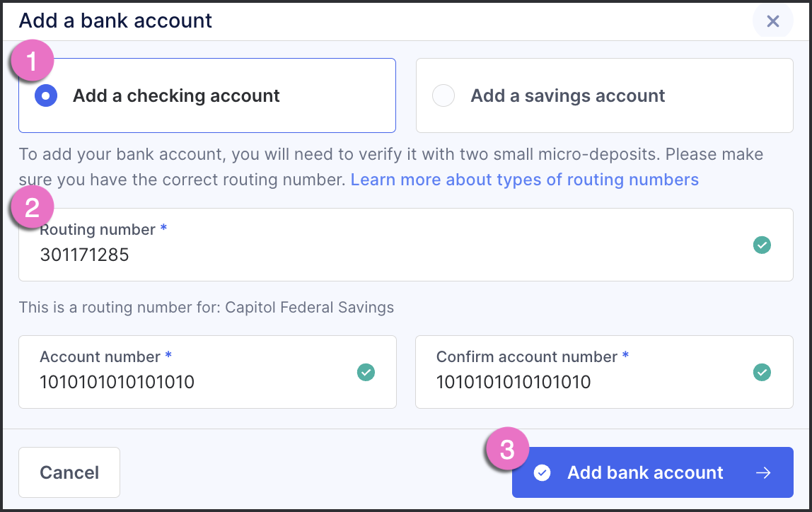Close the Add a bank account dialog
The image size is (812, 512).
pyautogui.click(x=772, y=21)
